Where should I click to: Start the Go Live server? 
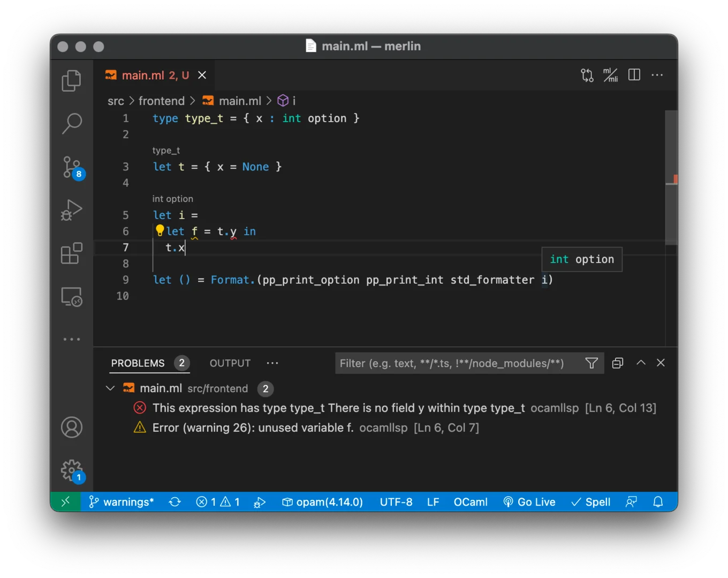(529, 502)
